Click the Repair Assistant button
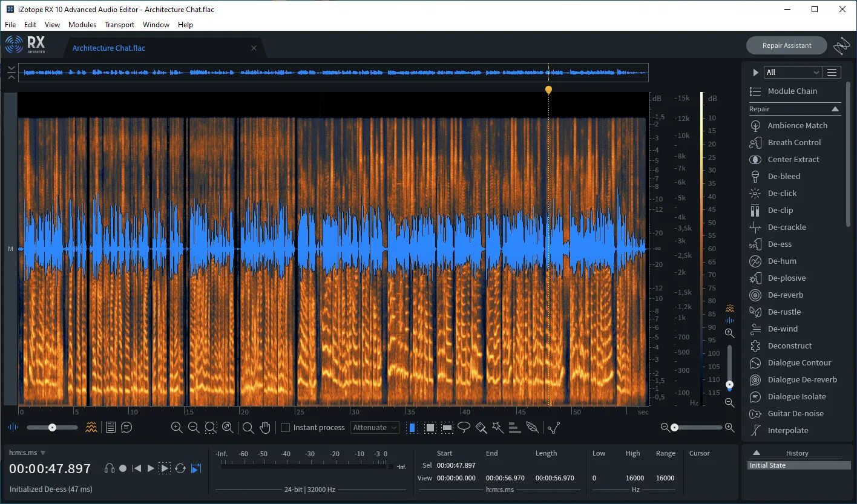The image size is (857, 504). tap(786, 45)
